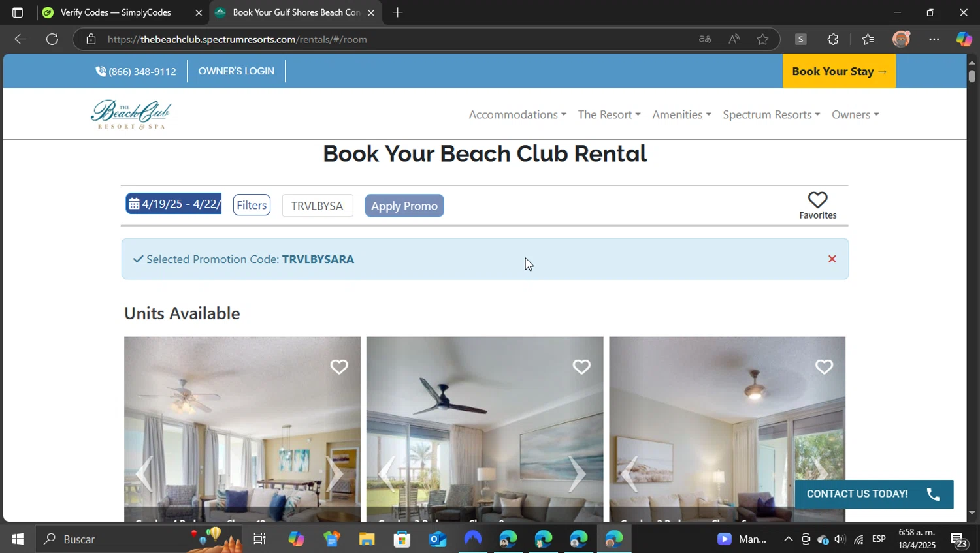Dismiss the promotion code alert X
This screenshot has width=980, height=553.
[x=832, y=259]
